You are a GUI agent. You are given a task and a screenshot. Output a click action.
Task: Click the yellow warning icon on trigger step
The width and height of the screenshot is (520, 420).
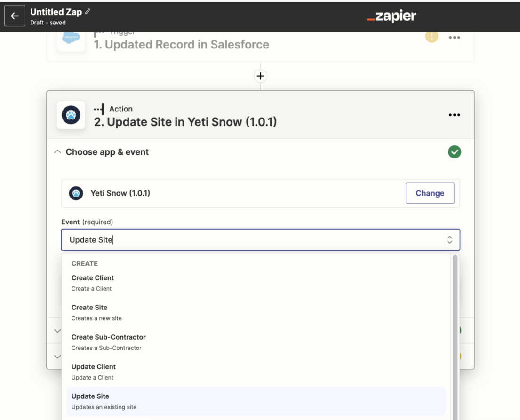tap(432, 37)
